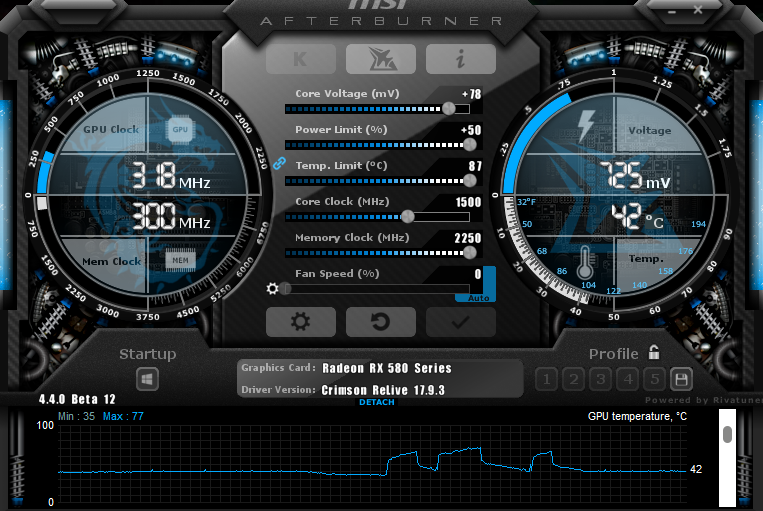The height and width of the screenshot is (511, 763).
Task: Select profile slot 2
Action: click(x=574, y=379)
